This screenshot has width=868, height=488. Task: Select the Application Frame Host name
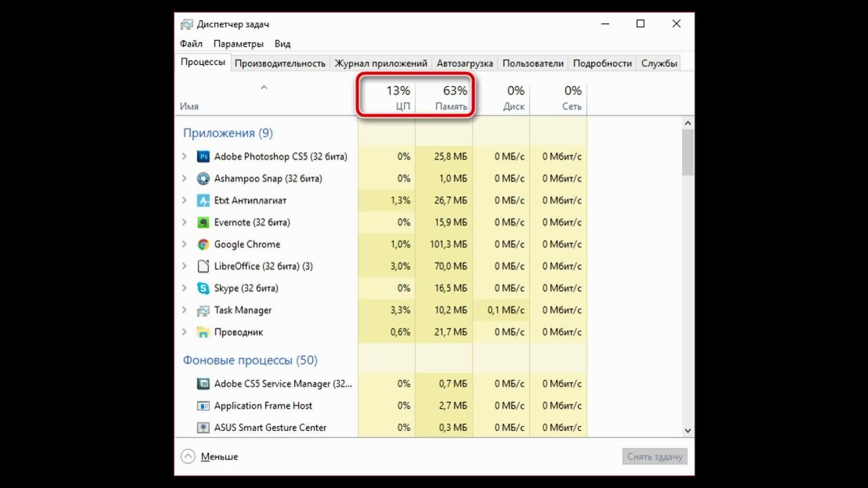(x=263, y=406)
